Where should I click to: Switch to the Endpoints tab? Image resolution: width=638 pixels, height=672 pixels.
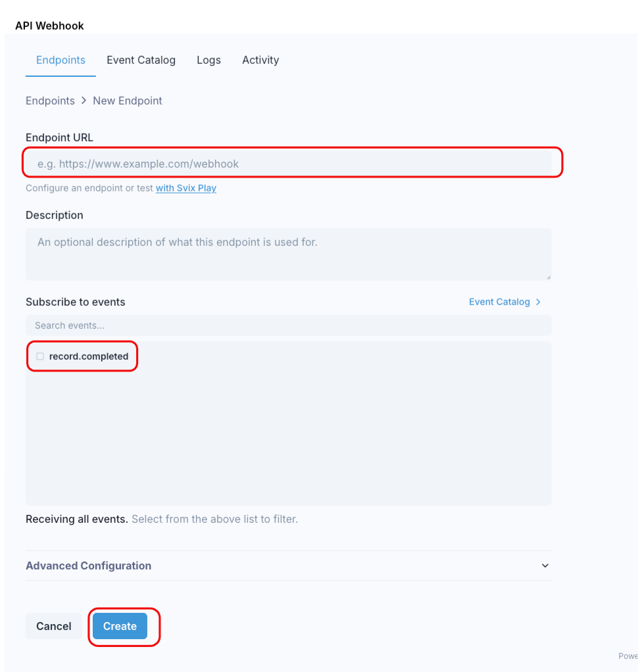(61, 60)
